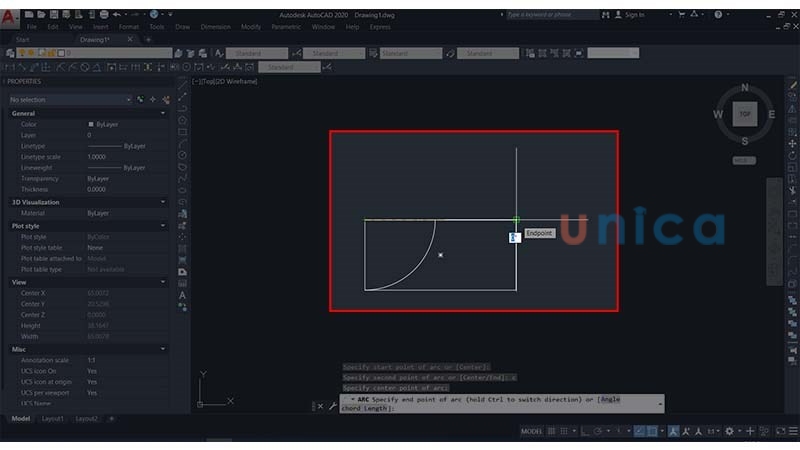
Task: Collapse the General properties section
Action: click(x=163, y=114)
